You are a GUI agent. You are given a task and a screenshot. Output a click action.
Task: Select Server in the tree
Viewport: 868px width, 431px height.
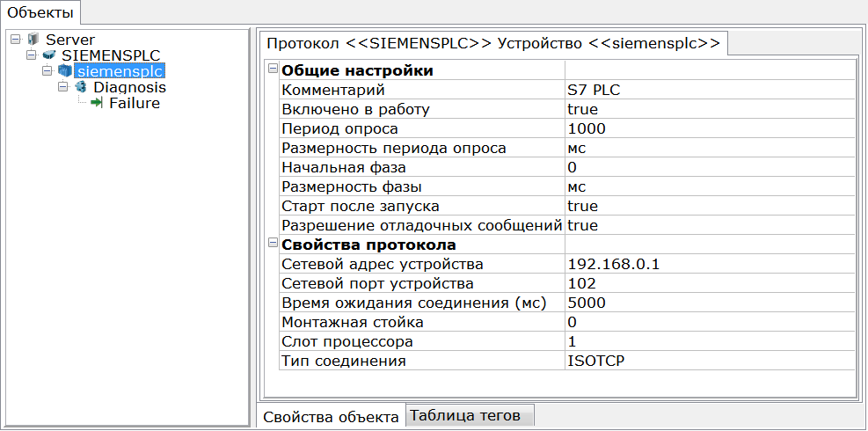pos(70,40)
